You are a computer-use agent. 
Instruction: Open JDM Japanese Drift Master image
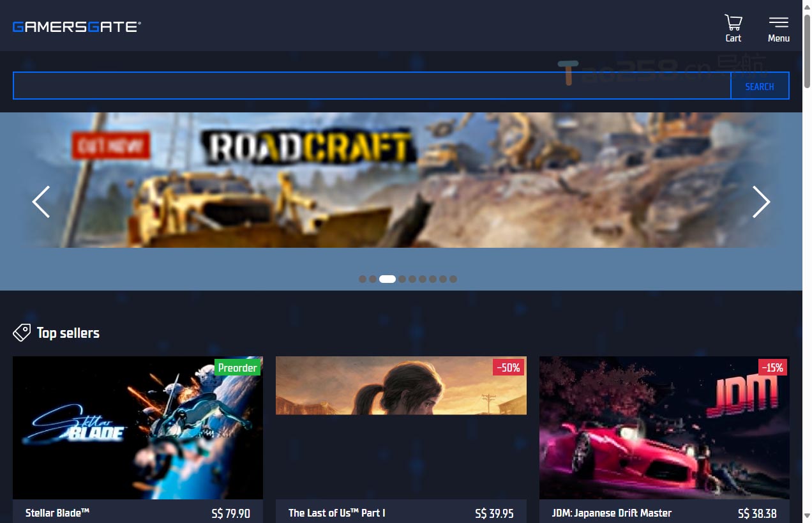(665, 428)
